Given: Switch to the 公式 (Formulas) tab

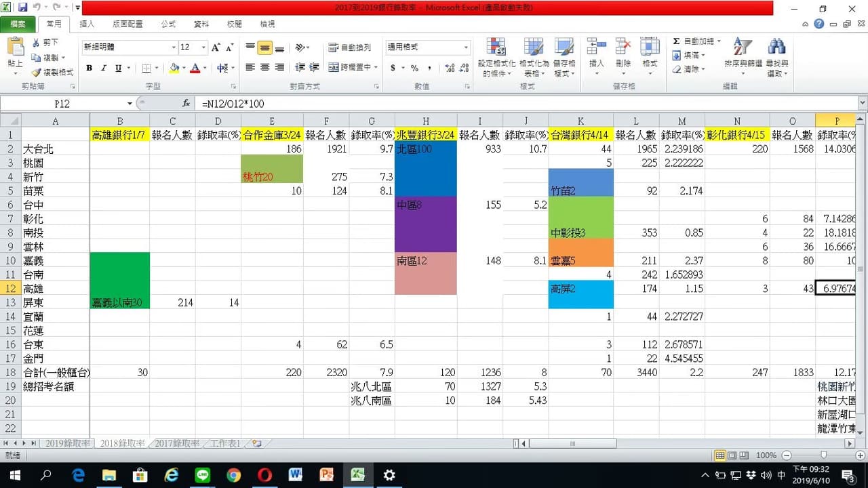Looking at the screenshot, I should pos(168,24).
